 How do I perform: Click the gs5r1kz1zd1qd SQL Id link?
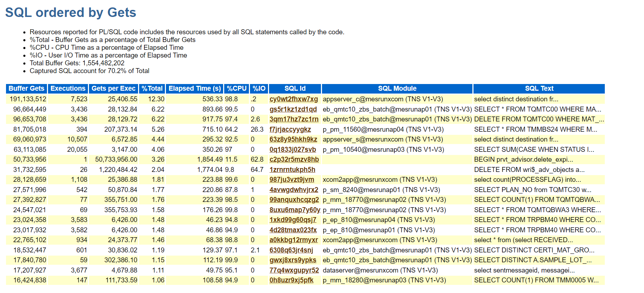tap(293, 109)
